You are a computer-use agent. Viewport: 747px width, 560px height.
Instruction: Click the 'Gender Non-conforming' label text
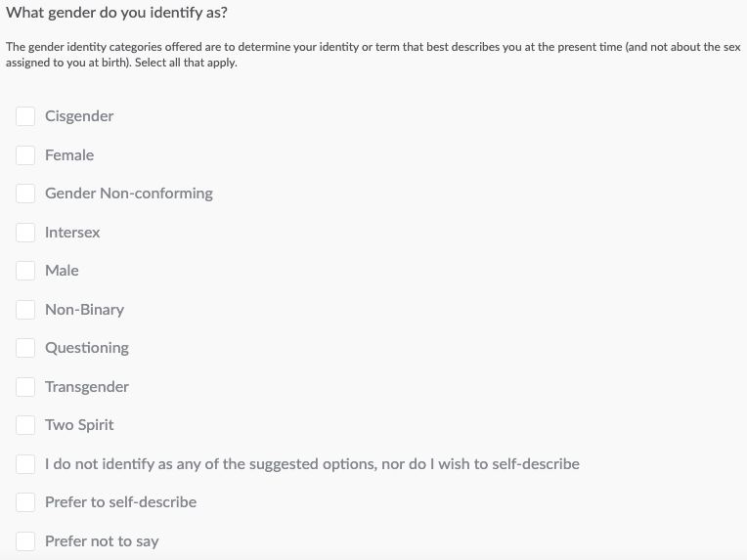click(128, 194)
